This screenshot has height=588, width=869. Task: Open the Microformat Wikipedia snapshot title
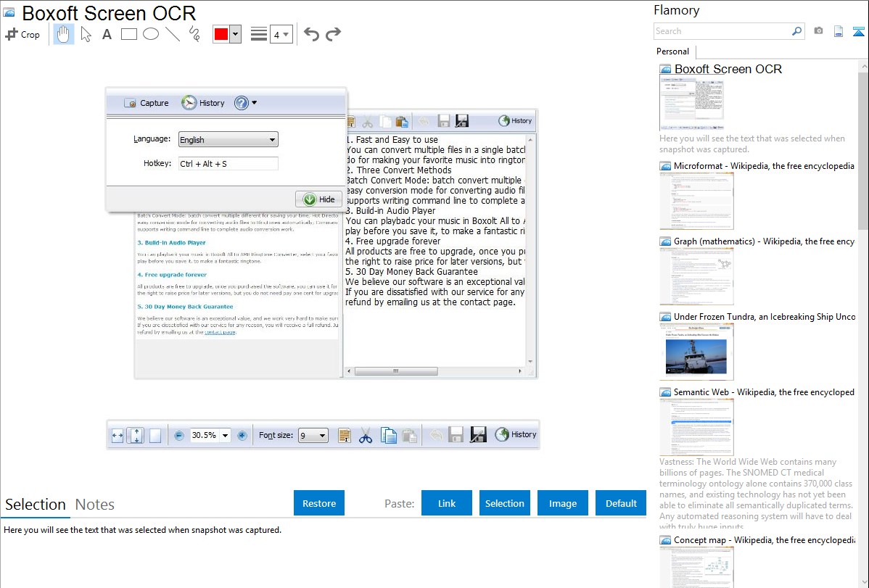(x=764, y=166)
